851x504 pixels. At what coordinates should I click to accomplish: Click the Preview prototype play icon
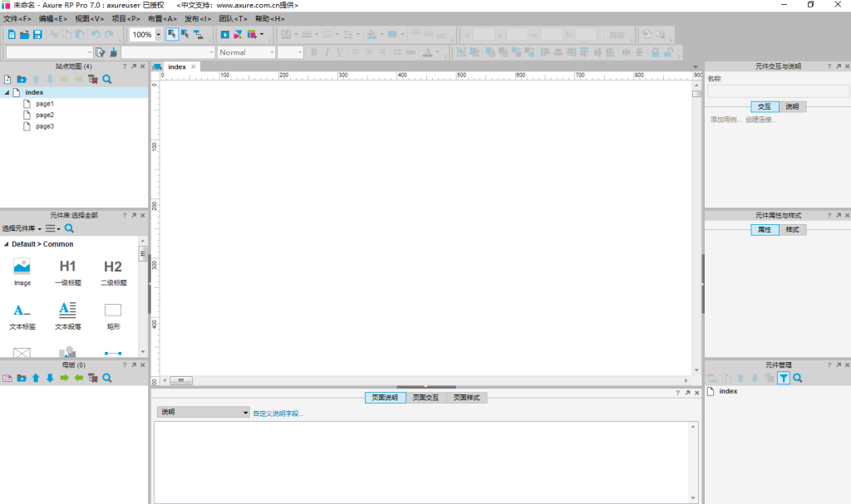[x=225, y=35]
